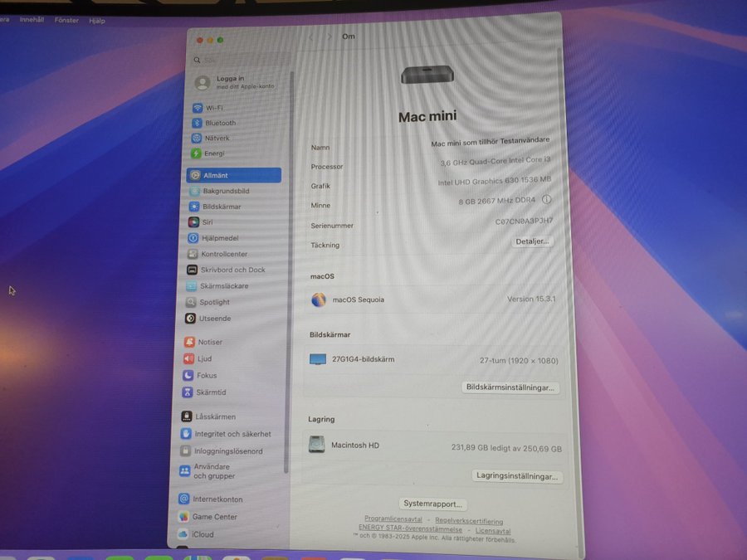The height and width of the screenshot is (560, 747).
Task: Open the Energi icon in sidebar
Action: click(x=196, y=153)
